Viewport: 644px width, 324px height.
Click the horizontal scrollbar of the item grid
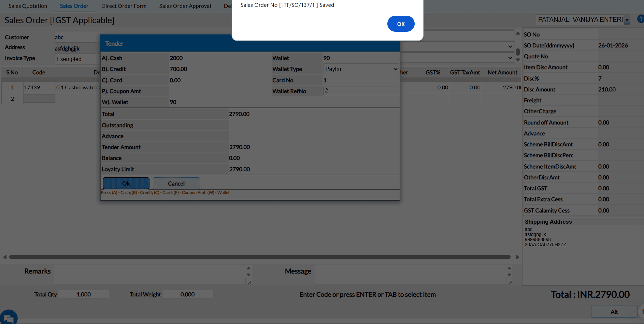260,257
